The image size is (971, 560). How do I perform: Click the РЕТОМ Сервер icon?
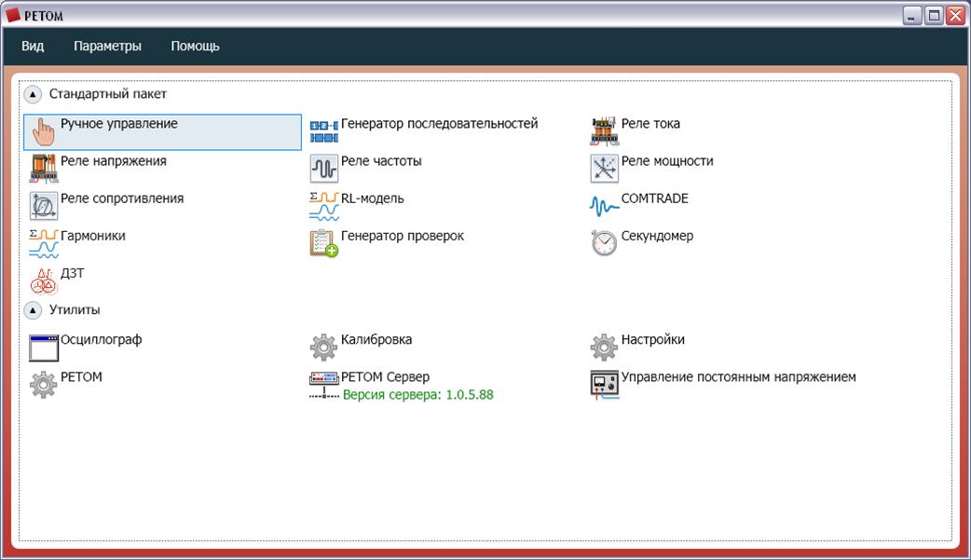pos(324,385)
